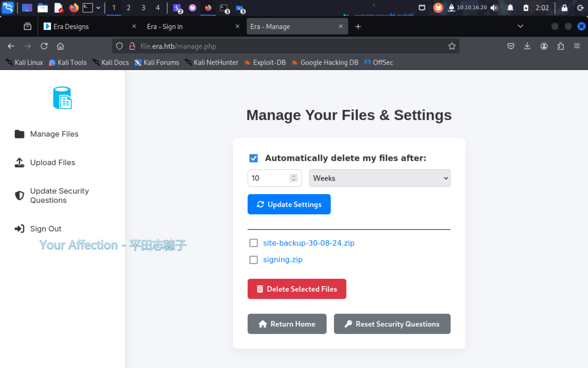
Task: Expand the list all tabs chevron
Action: click(x=520, y=26)
